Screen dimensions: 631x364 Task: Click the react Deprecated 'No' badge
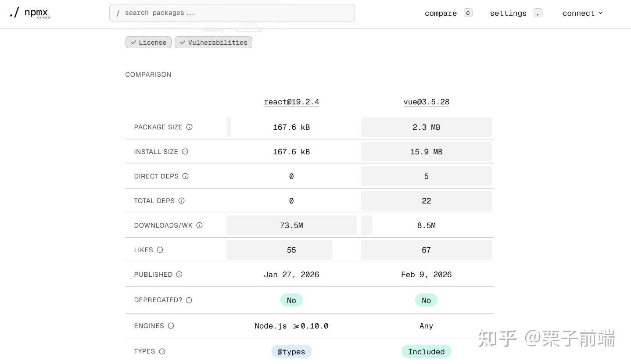pos(291,300)
